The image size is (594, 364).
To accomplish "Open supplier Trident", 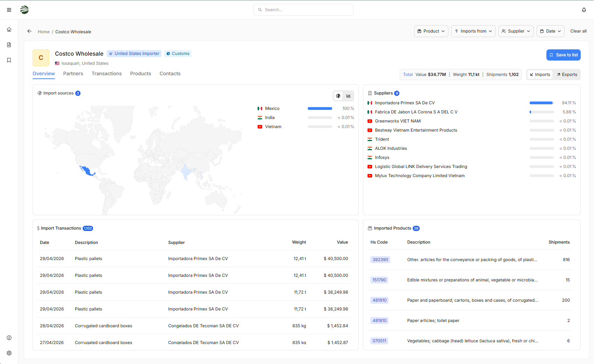I will pyautogui.click(x=382, y=139).
